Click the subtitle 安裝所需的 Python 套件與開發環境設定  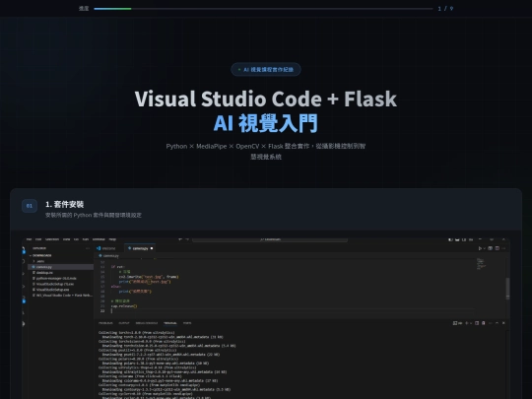(94, 215)
